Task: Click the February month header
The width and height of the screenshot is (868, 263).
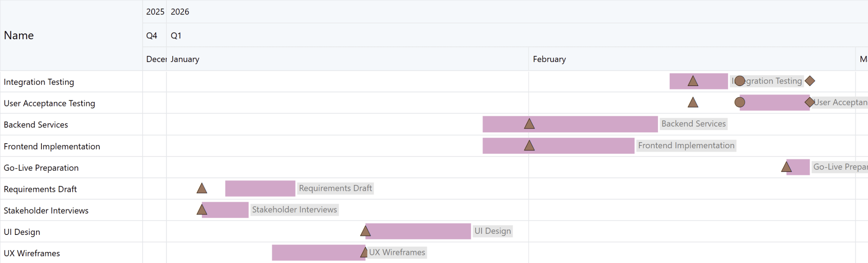Action: point(549,59)
